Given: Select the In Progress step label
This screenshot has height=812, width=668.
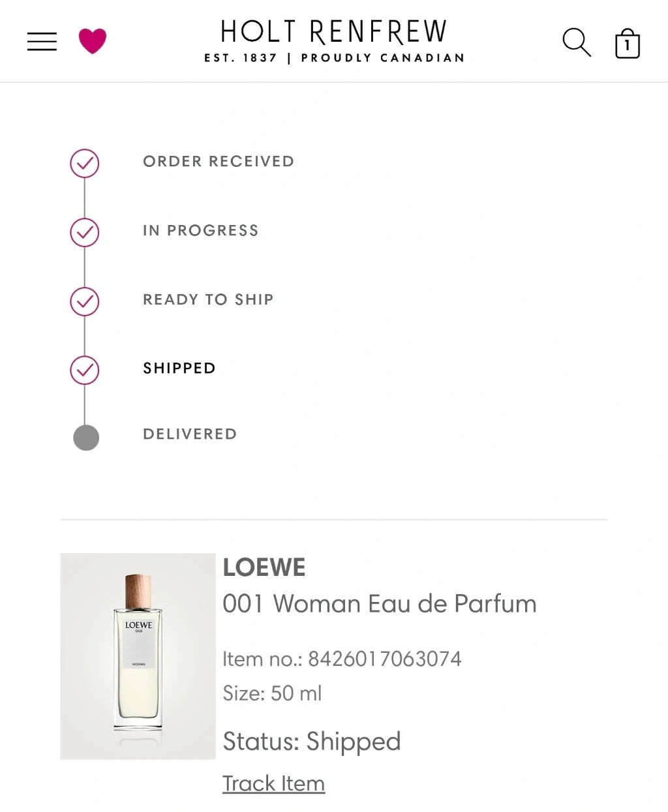Looking at the screenshot, I should pyautogui.click(x=201, y=231).
